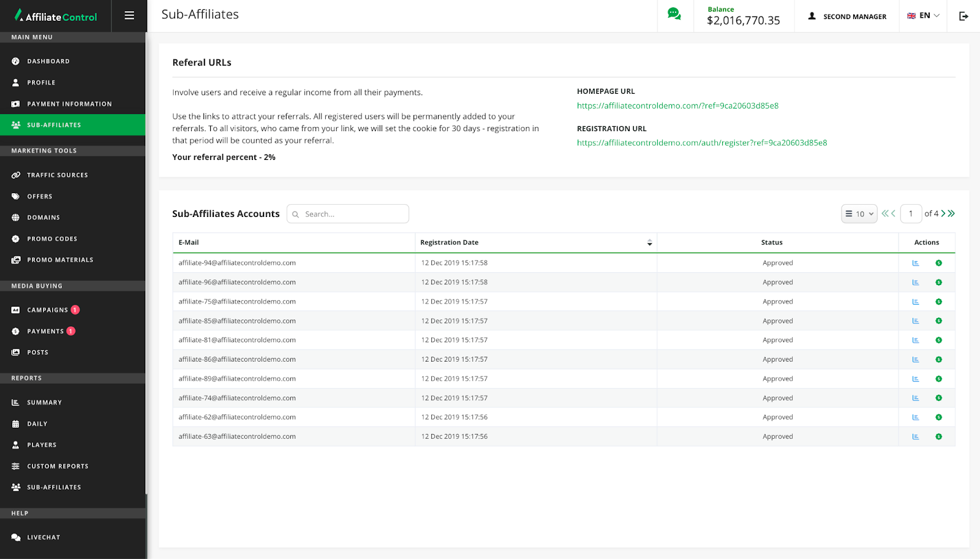
Task: Open the homepage referral URL link
Action: tap(677, 105)
